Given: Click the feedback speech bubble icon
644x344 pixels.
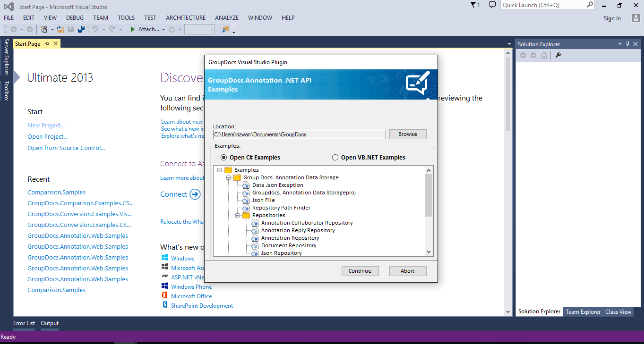Looking at the screenshot, I should tap(492, 5).
